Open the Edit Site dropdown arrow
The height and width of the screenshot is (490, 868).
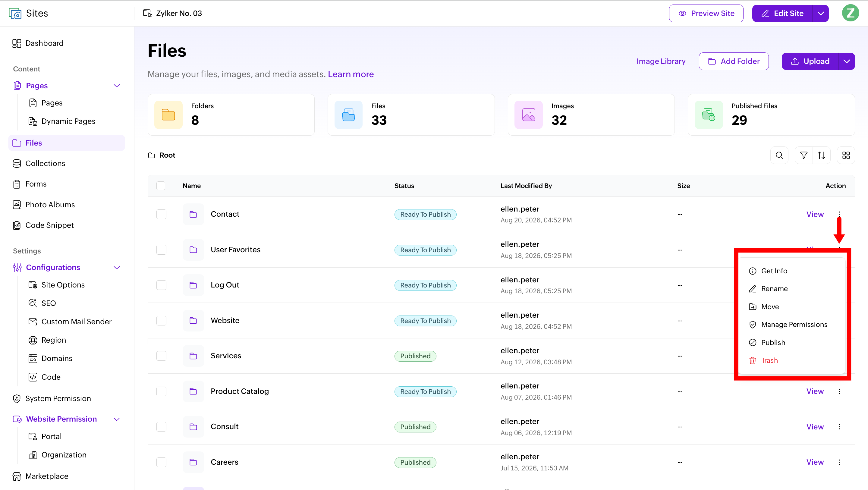[x=820, y=14]
